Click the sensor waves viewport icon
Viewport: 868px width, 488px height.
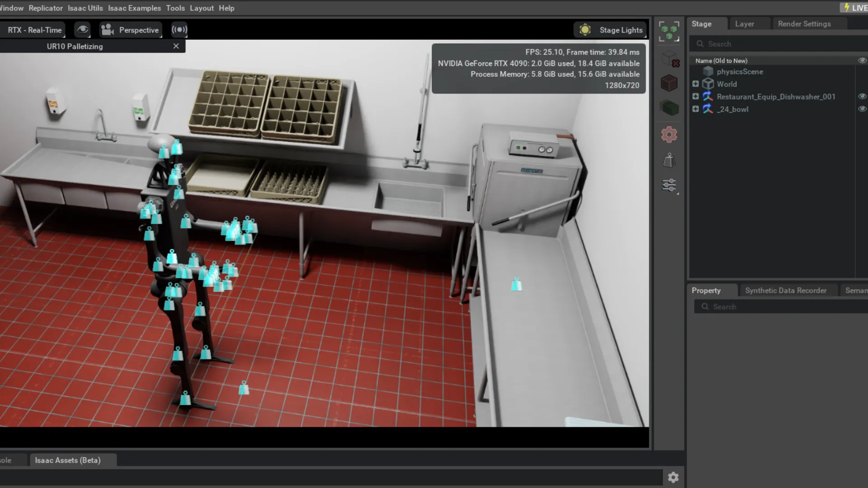pyautogui.click(x=179, y=30)
